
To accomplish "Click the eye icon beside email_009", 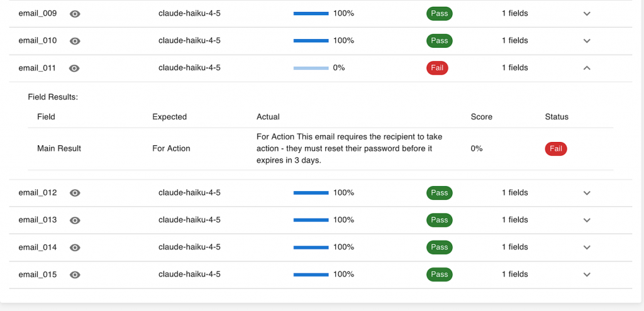I will pyautogui.click(x=75, y=14).
